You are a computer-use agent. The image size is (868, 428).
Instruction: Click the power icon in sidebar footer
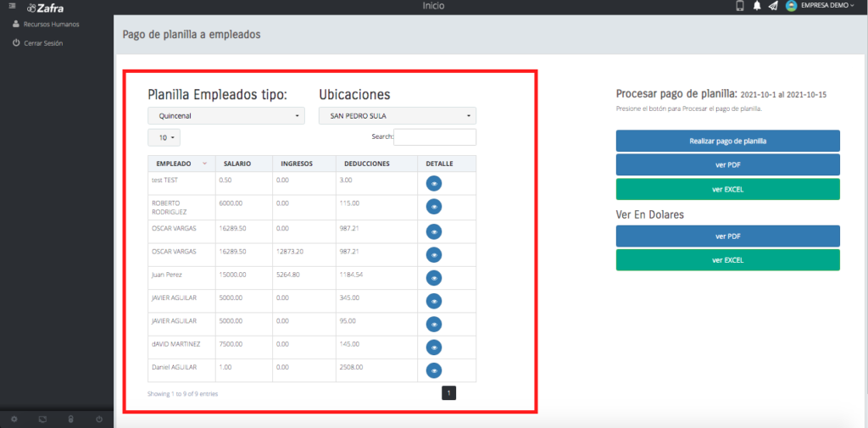[x=99, y=420]
